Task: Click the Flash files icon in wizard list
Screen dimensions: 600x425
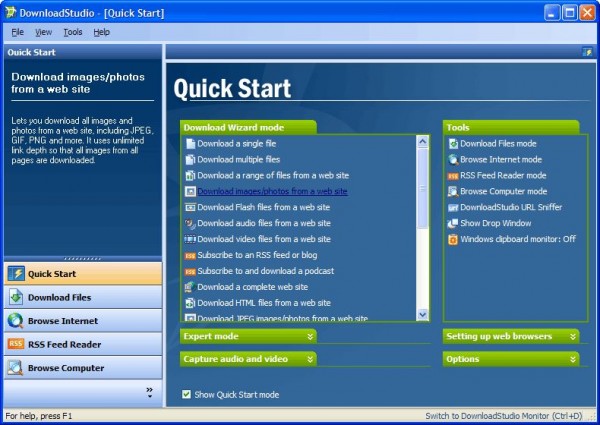Action: (x=190, y=207)
